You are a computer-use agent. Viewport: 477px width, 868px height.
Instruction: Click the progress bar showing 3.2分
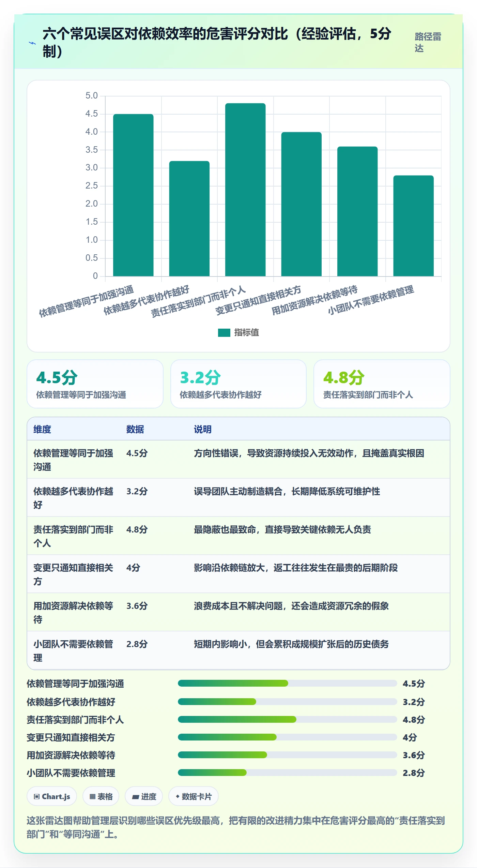(x=288, y=702)
